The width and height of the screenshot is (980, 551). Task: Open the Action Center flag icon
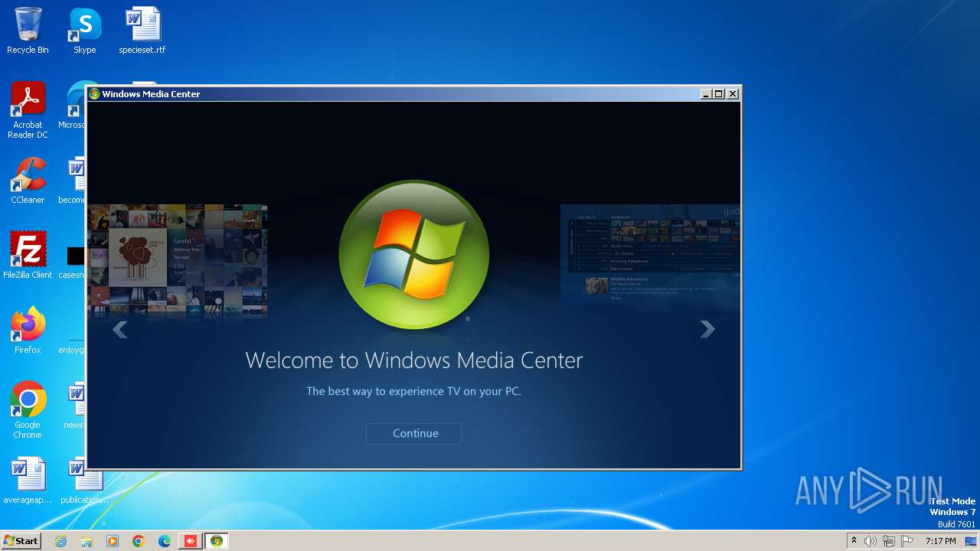click(x=906, y=541)
